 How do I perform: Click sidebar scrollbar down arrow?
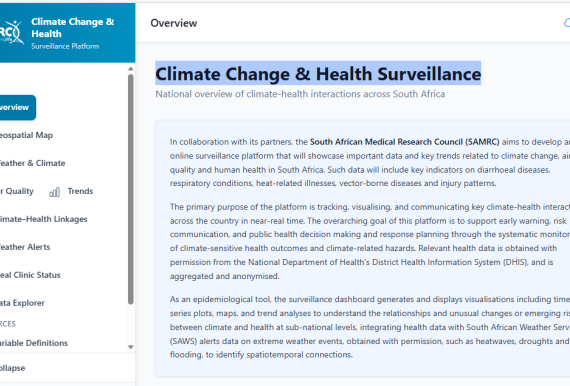click(x=131, y=347)
